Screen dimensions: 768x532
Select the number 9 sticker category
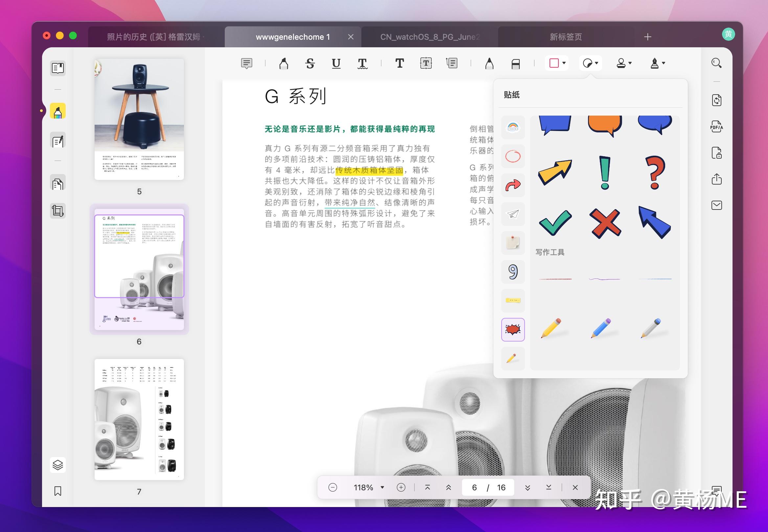[513, 272]
